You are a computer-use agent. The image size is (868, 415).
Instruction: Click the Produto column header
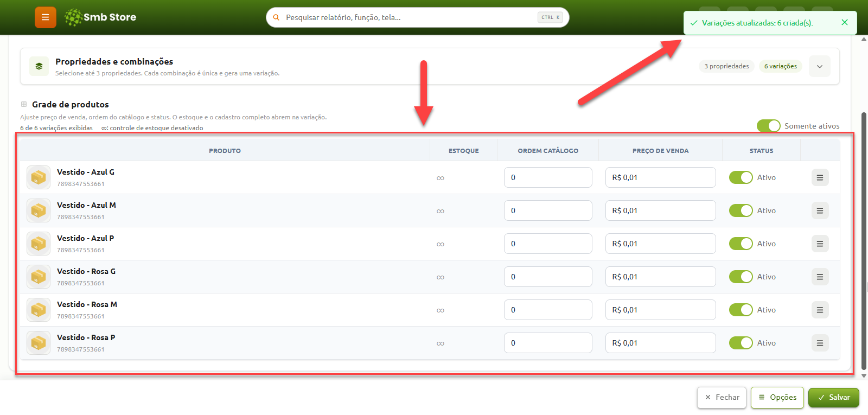225,151
